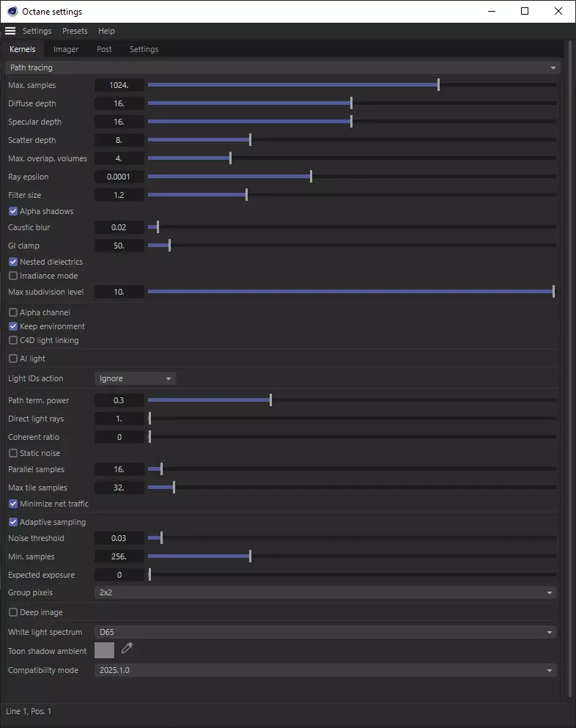Enable the AI light checkbox
Image resolution: width=576 pixels, height=728 pixels.
tap(13, 359)
